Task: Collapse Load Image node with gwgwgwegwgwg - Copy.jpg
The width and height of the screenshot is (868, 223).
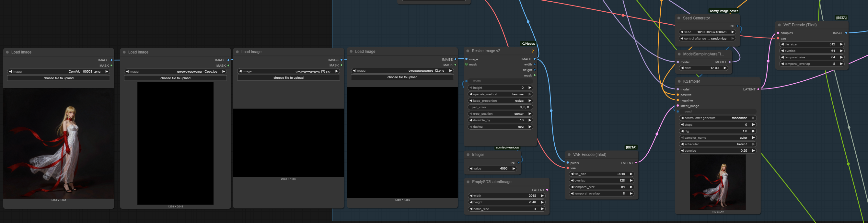Action: tap(124, 52)
